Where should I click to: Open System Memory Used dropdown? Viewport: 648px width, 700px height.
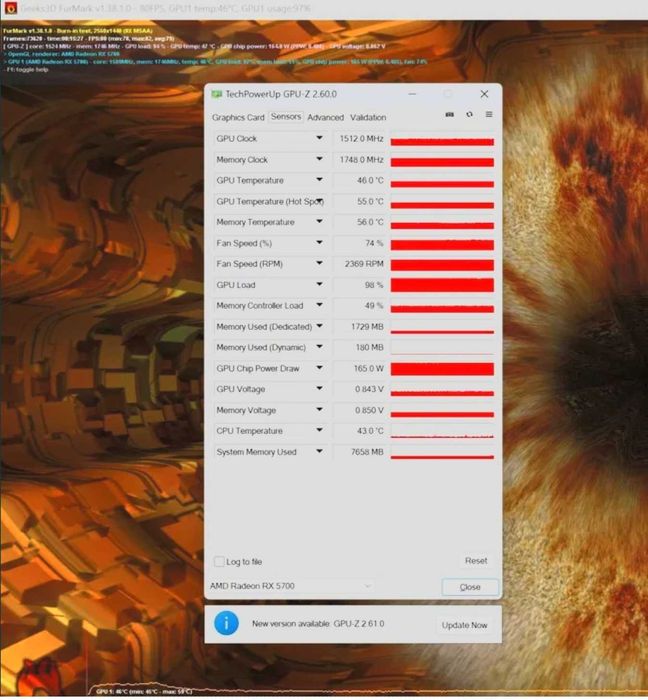tap(319, 452)
